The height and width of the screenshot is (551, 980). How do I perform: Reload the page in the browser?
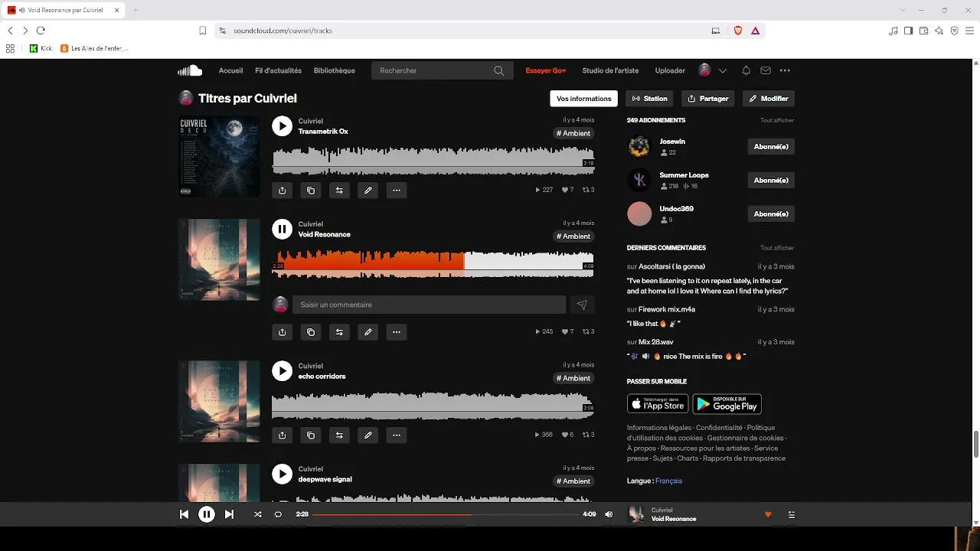41,31
